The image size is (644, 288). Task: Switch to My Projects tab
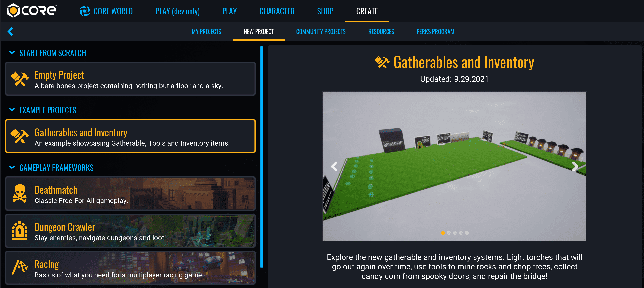(x=207, y=31)
